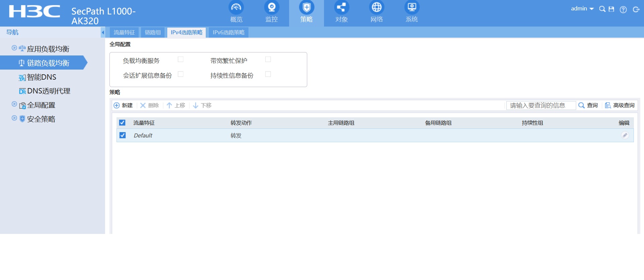Viewport: 644px width, 280px height.
Task: Open the 概览 top menu label
Action: 236,19
